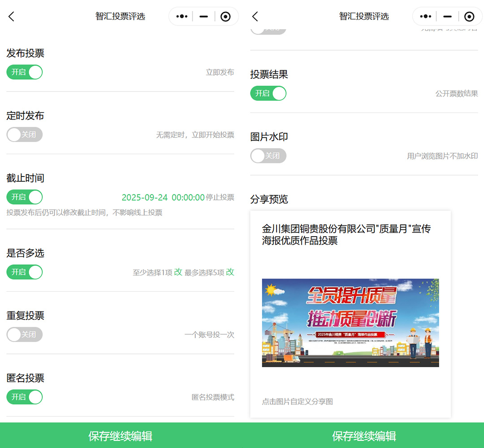
Task: Click 改 next to 最多选择5项
Action: click(x=230, y=272)
